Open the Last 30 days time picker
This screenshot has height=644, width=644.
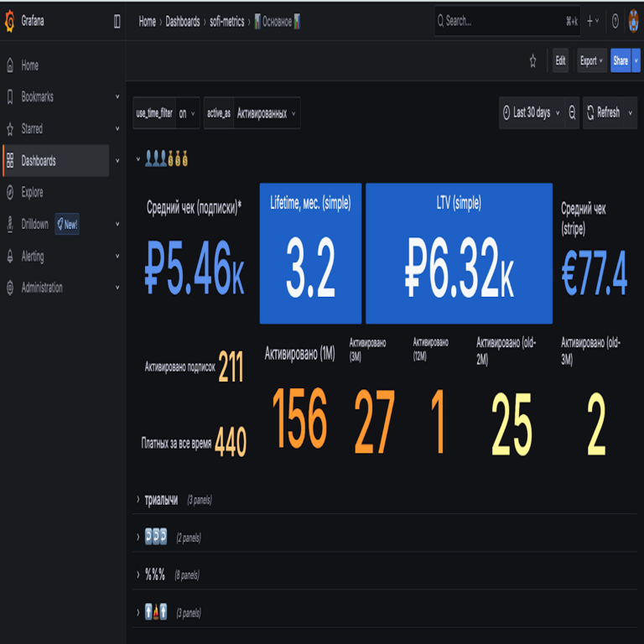pos(531,112)
